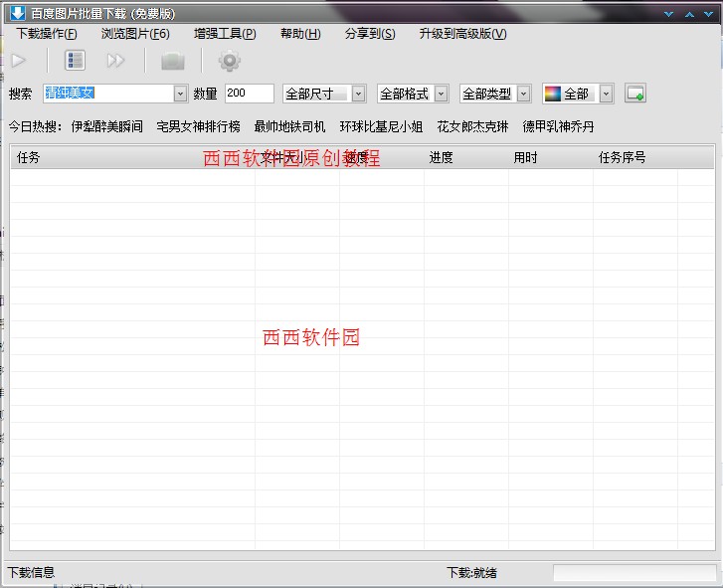The width and height of the screenshot is (723, 588).
Task: Open the 帮助(H) menu
Action: pos(300,34)
